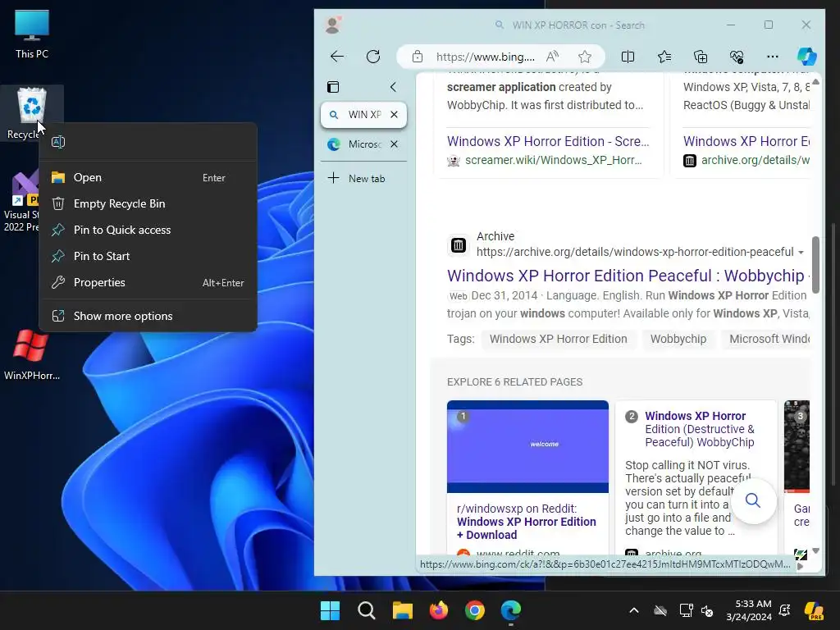The width and height of the screenshot is (840, 630).
Task: Open a New tab
Action: (x=363, y=178)
